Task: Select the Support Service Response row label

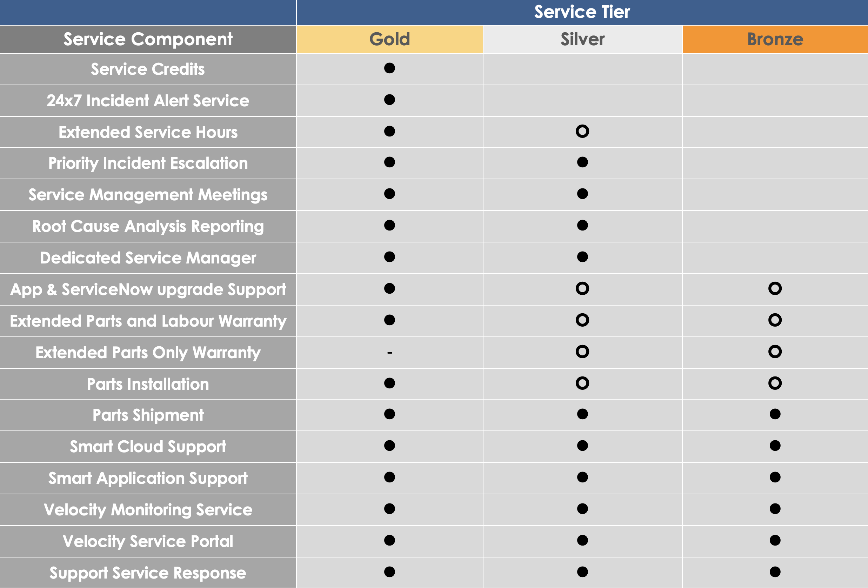Action: pos(148,573)
